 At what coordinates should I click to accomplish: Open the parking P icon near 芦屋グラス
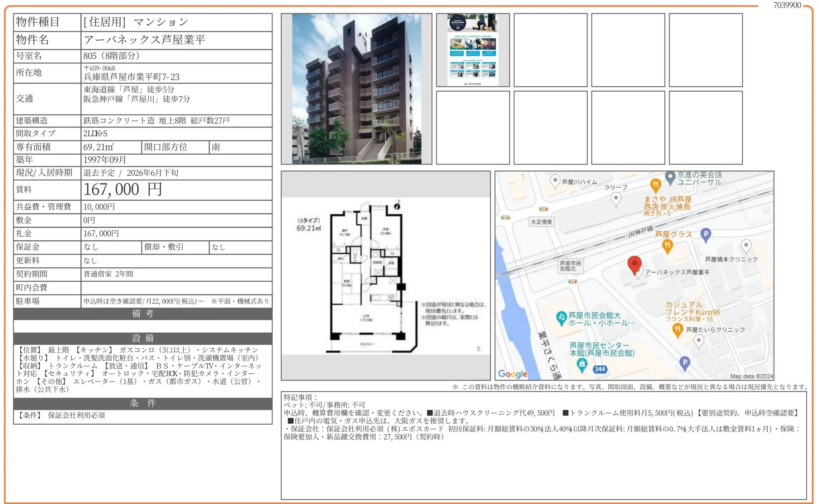705,234
